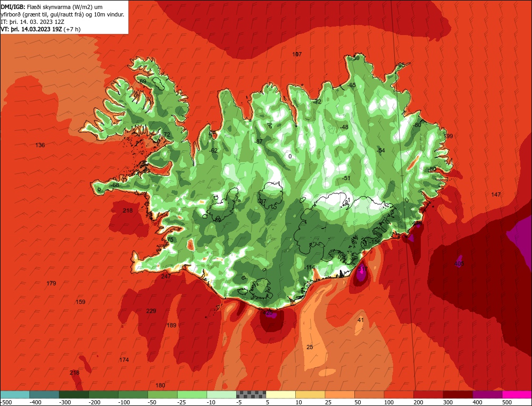Click the '-59' value at the northeast tip
Image resolution: width=532 pixels, height=406 pixels.
click(x=355, y=58)
